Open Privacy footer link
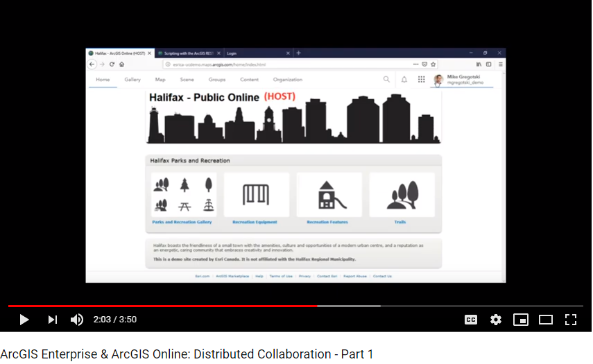The width and height of the screenshot is (593, 364). [x=304, y=277]
